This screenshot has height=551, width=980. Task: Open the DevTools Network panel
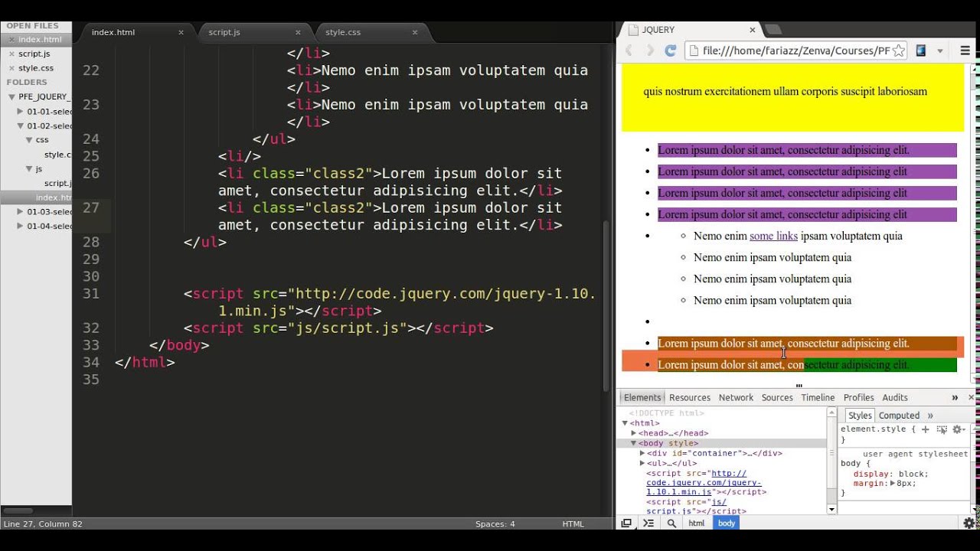click(736, 397)
